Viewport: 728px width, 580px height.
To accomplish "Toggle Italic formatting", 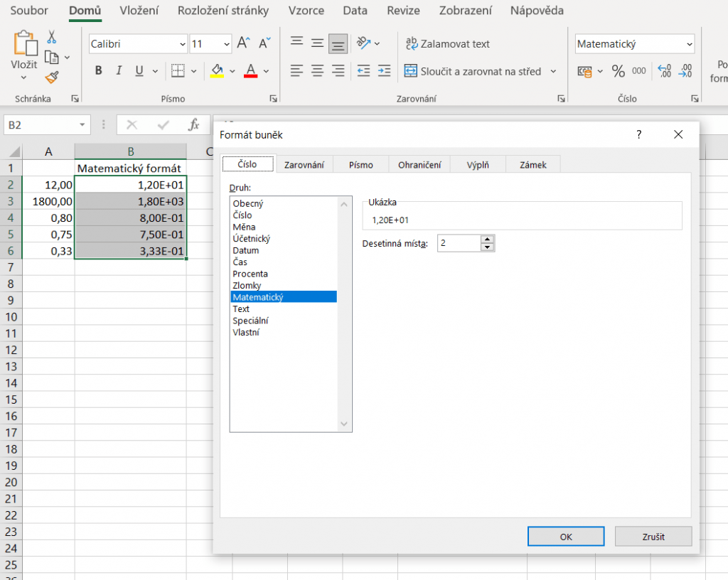I will pos(119,71).
